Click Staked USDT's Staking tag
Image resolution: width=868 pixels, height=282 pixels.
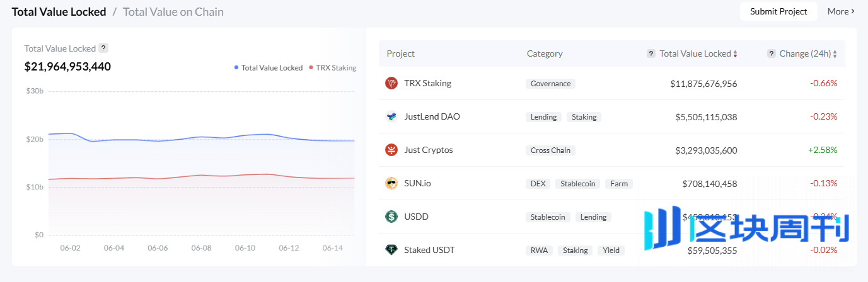(x=576, y=251)
